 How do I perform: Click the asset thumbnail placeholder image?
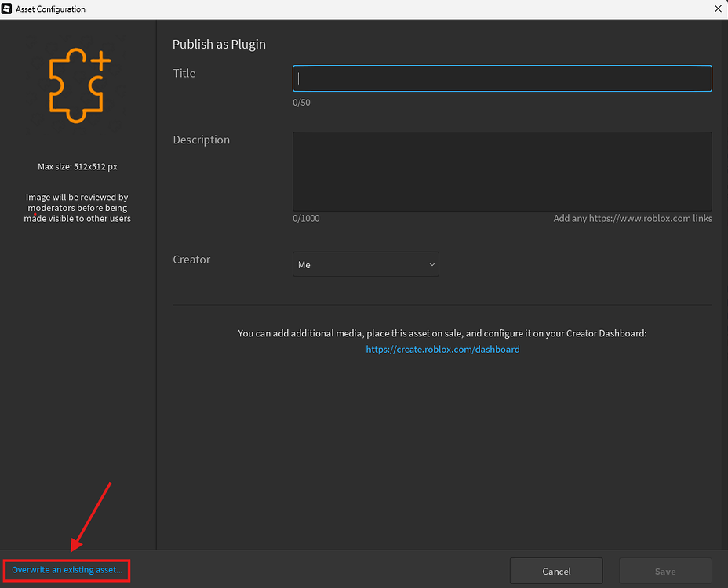pos(76,86)
